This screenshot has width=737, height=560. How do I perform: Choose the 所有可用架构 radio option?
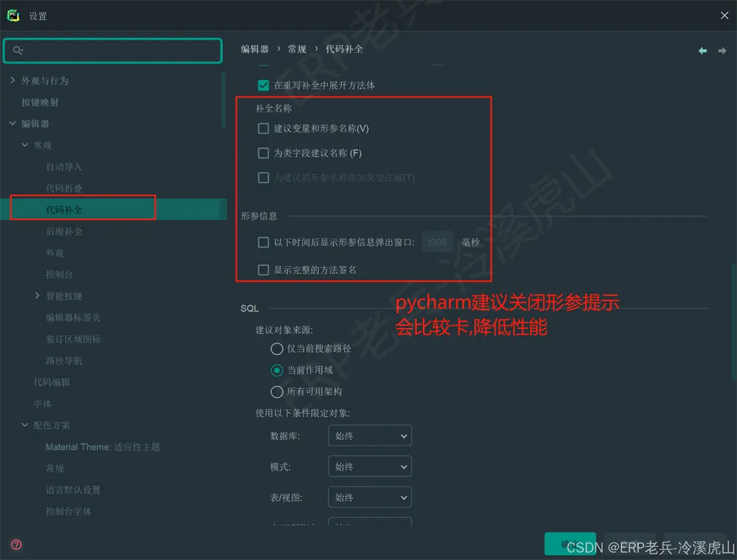click(276, 391)
